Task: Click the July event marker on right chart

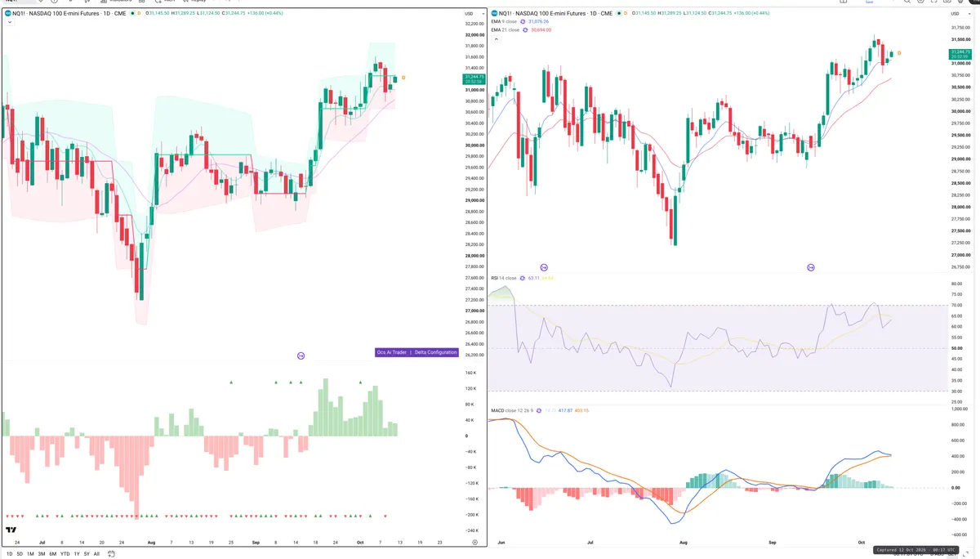Action: [545, 267]
